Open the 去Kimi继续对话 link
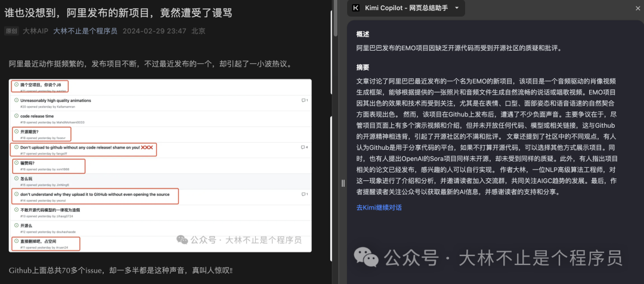644x284 pixels. tap(379, 208)
